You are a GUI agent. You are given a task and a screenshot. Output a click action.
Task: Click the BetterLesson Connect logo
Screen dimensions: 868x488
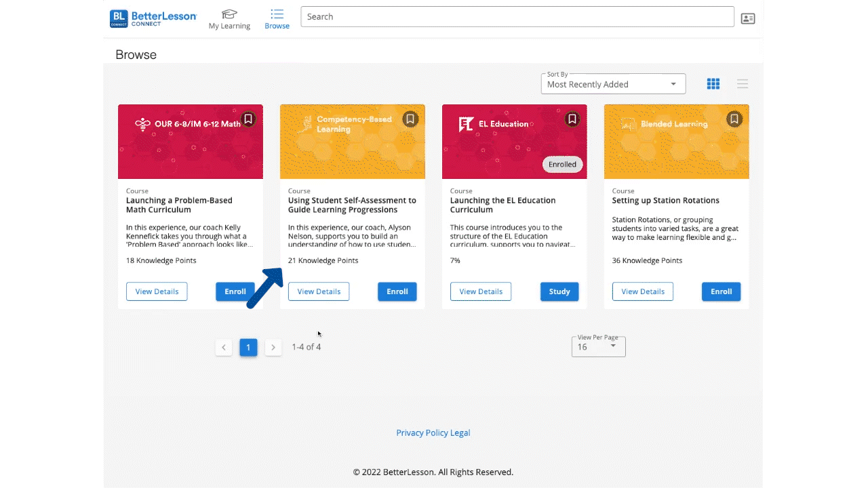click(153, 18)
